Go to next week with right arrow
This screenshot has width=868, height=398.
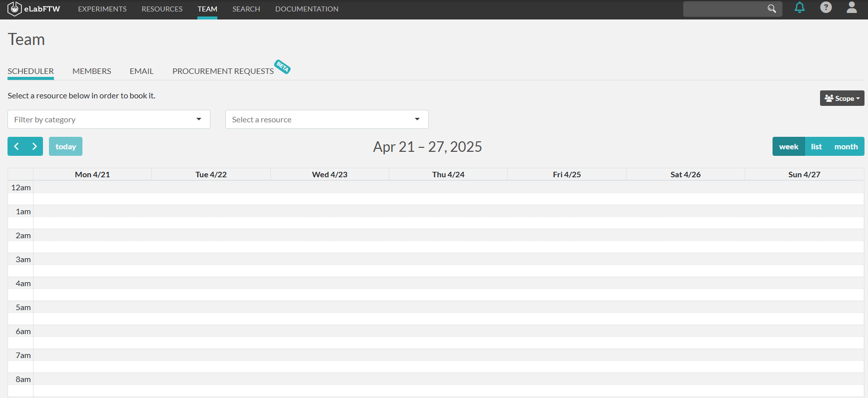click(x=34, y=146)
